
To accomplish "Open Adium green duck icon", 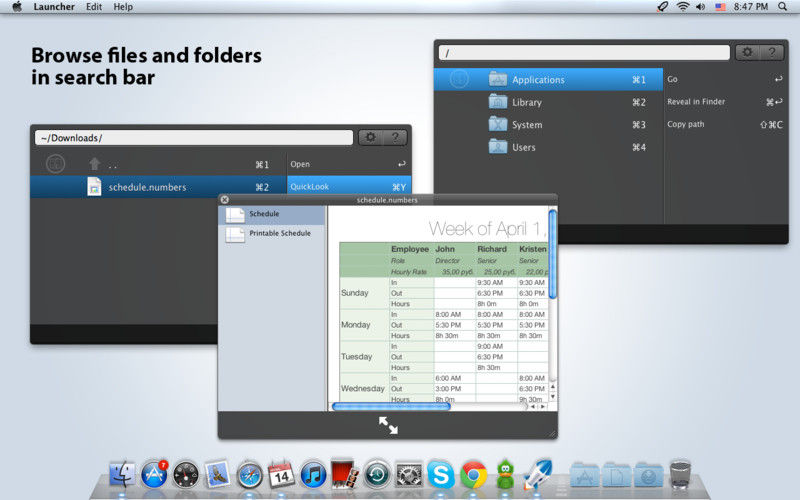I will click(x=505, y=474).
